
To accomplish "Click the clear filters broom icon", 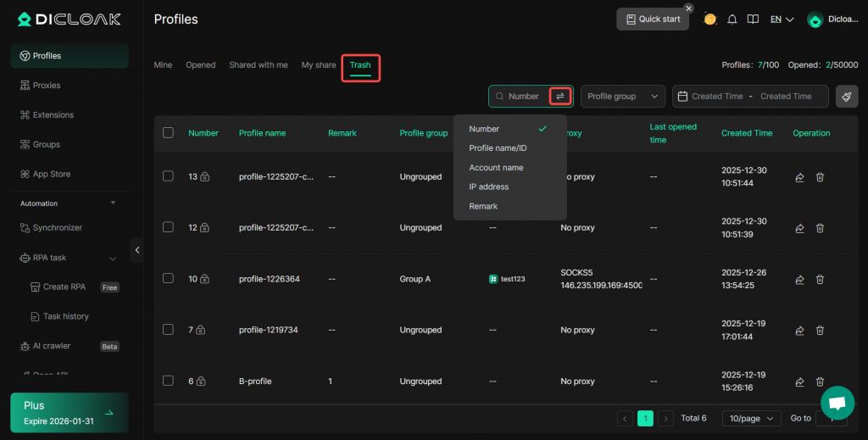I will point(846,97).
